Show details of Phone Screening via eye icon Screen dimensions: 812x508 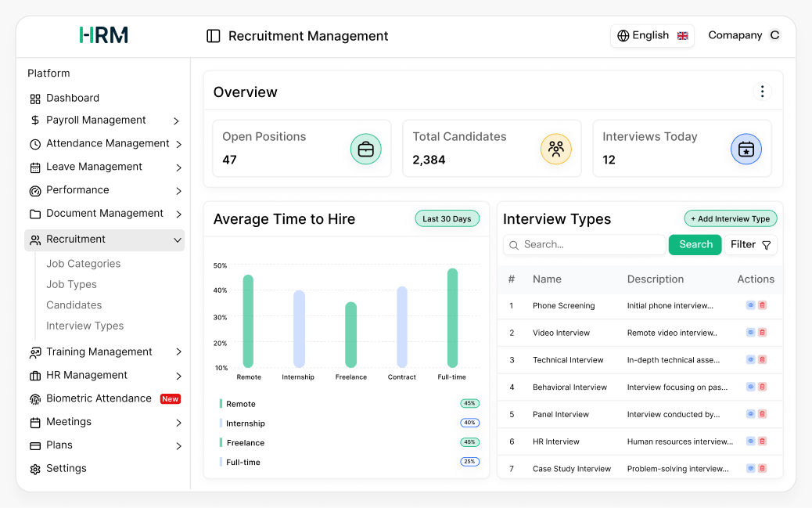(x=752, y=305)
